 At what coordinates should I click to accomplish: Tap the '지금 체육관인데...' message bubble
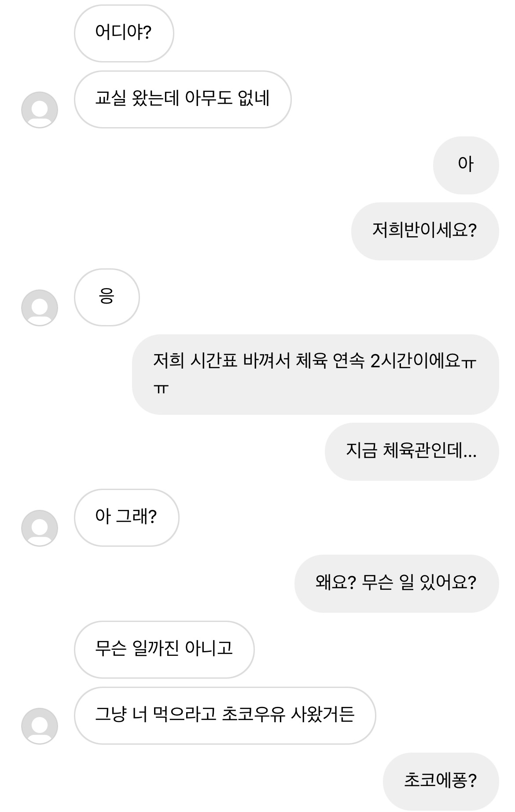click(x=411, y=451)
